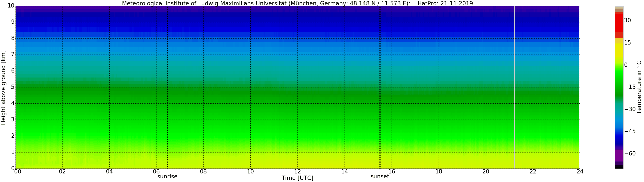Click the 'sunrise' label below the time axis
The height and width of the screenshot is (182, 644).
(x=167, y=176)
